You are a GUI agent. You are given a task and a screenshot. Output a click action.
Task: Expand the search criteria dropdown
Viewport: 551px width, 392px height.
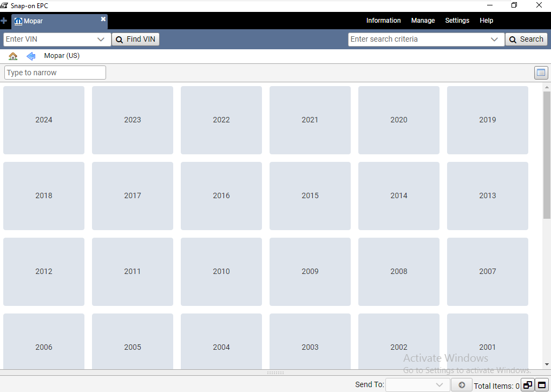pyautogui.click(x=494, y=40)
